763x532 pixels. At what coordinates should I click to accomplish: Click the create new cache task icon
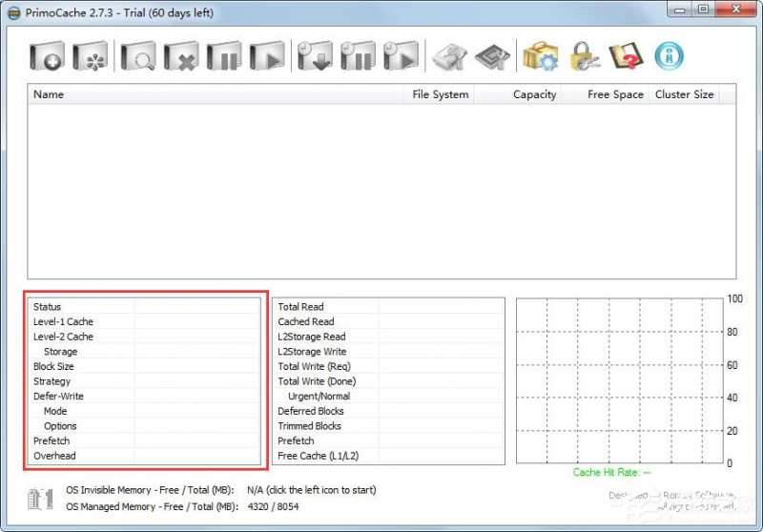point(46,55)
